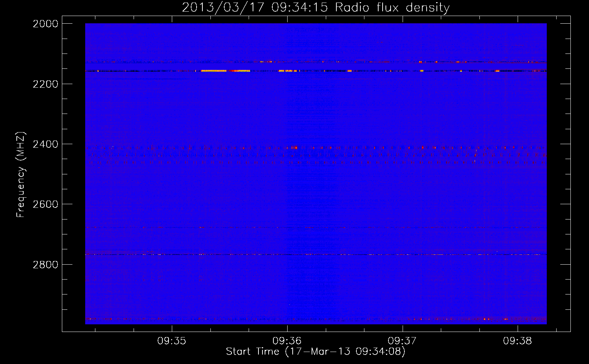589x364 pixels.
Task: Click the '2800' frequency axis label
Action: tap(46, 265)
